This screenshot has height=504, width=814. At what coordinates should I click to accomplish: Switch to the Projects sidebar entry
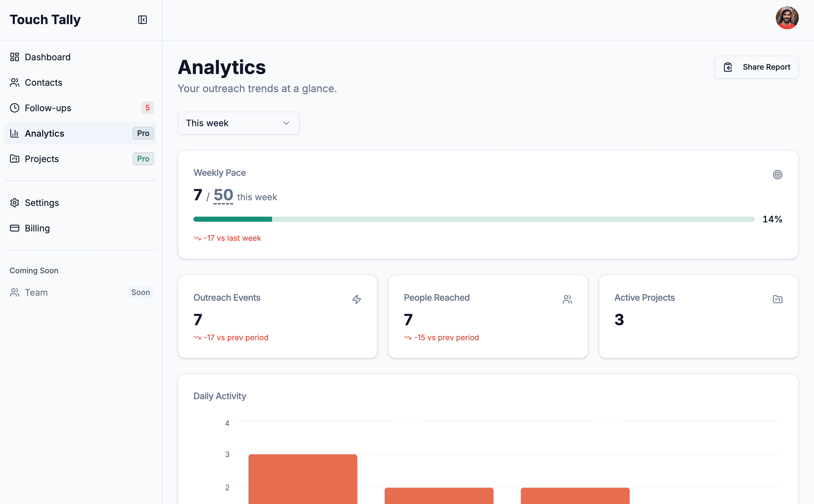click(x=42, y=159)
